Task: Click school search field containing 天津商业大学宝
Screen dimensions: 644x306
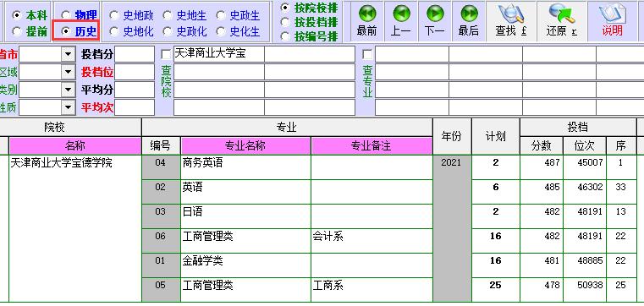Action: point(219,54)
